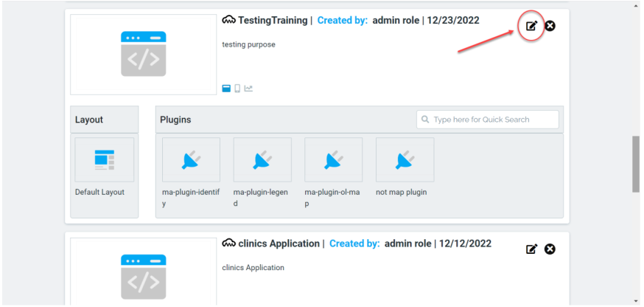Focus the plugins Quick Search field
This screenshot has height=307, width=644.
[x=488, y=120]
